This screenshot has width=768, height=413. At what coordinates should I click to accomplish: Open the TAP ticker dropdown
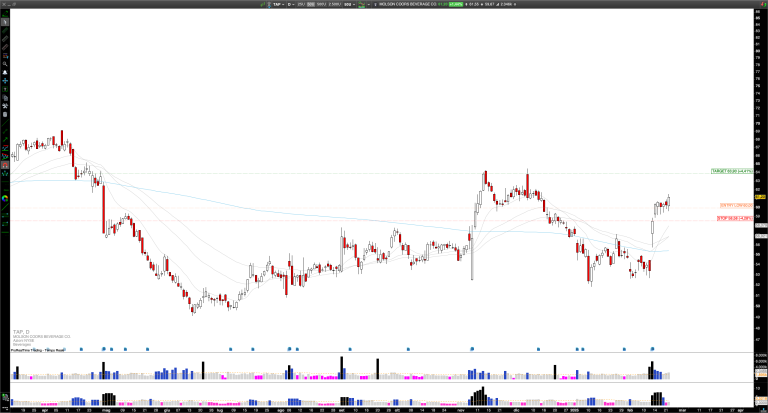[x=278, y=4]
